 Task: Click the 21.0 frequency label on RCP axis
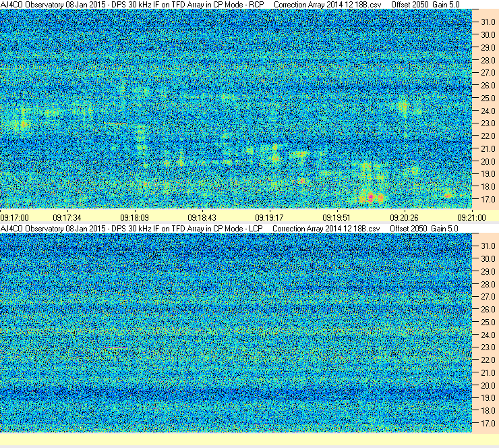click(x=488, y=149)
